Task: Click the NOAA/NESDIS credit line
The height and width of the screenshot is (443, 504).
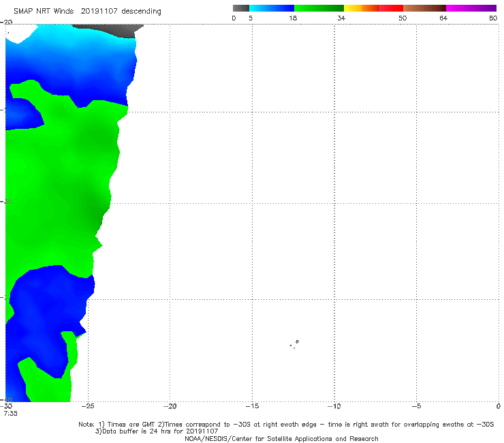Action: tap(281, 438)
